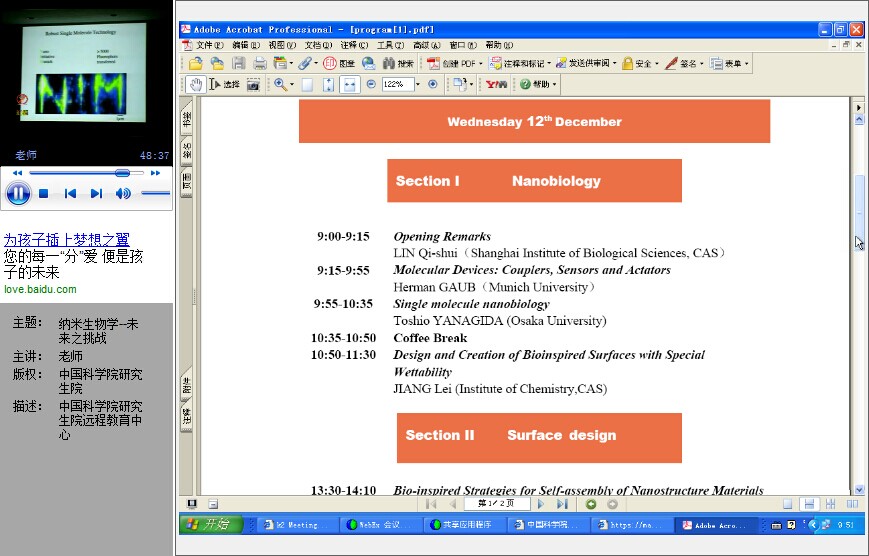Viewport: 869px width, 556px height.
Task: Skip to next track in player
Action: [96, 193]
